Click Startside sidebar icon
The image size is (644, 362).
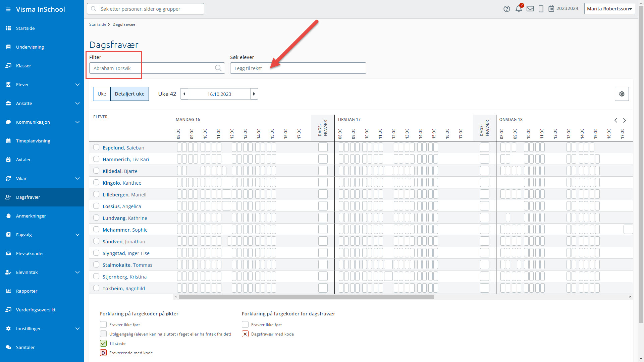[8, 28]
